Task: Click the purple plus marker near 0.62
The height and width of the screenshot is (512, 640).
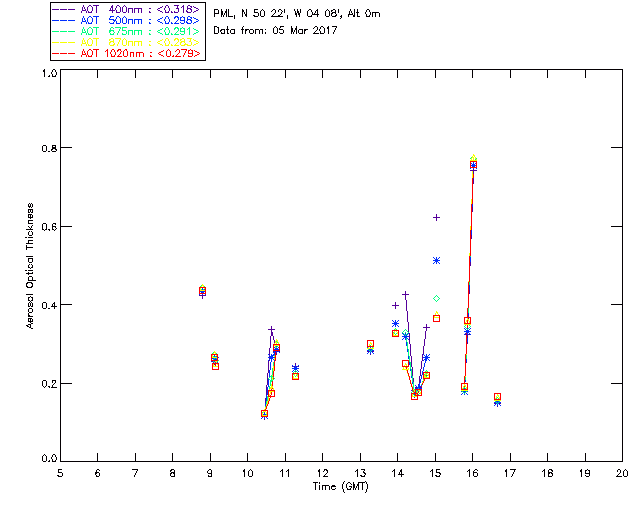Action: click(436, 218)
